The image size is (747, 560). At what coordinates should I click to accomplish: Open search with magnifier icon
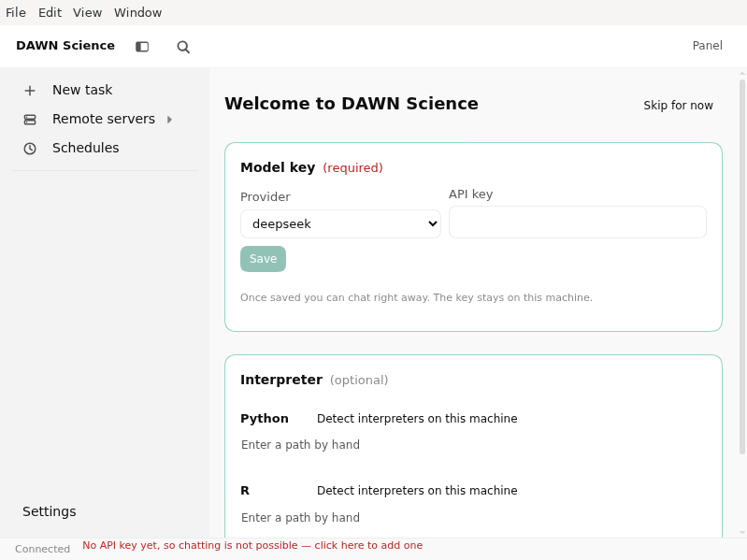click(x=183, y=47)
